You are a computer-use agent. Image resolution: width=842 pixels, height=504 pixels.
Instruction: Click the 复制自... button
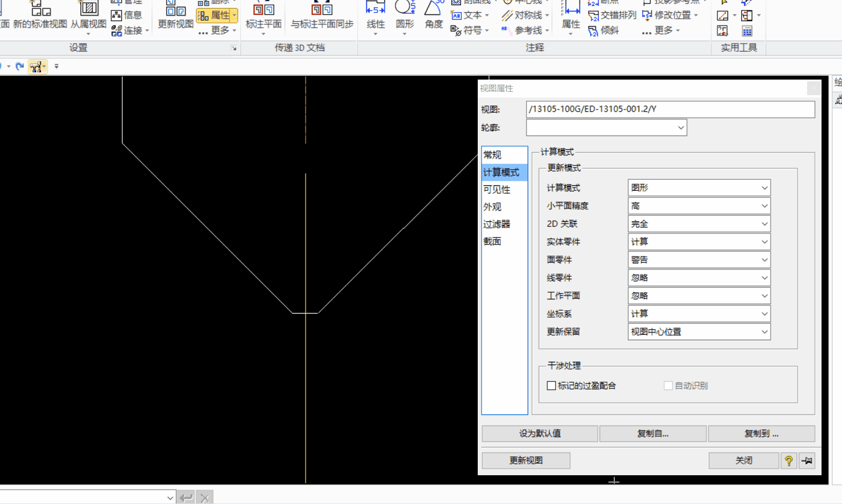[653, 433]
